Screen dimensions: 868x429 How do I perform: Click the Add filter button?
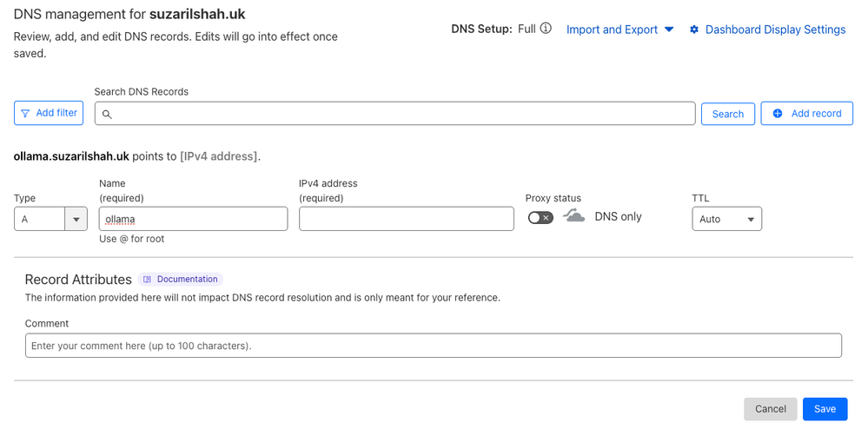[x=49, y=113]
